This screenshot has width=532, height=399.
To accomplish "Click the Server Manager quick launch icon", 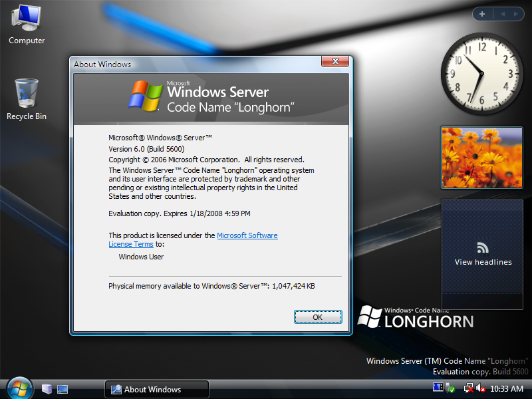I will click(x=47, y=389).
